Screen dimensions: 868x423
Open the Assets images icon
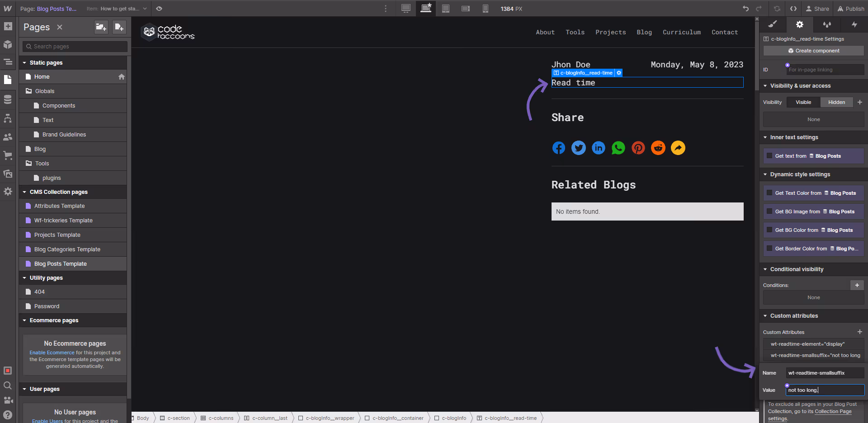(8, 174)
